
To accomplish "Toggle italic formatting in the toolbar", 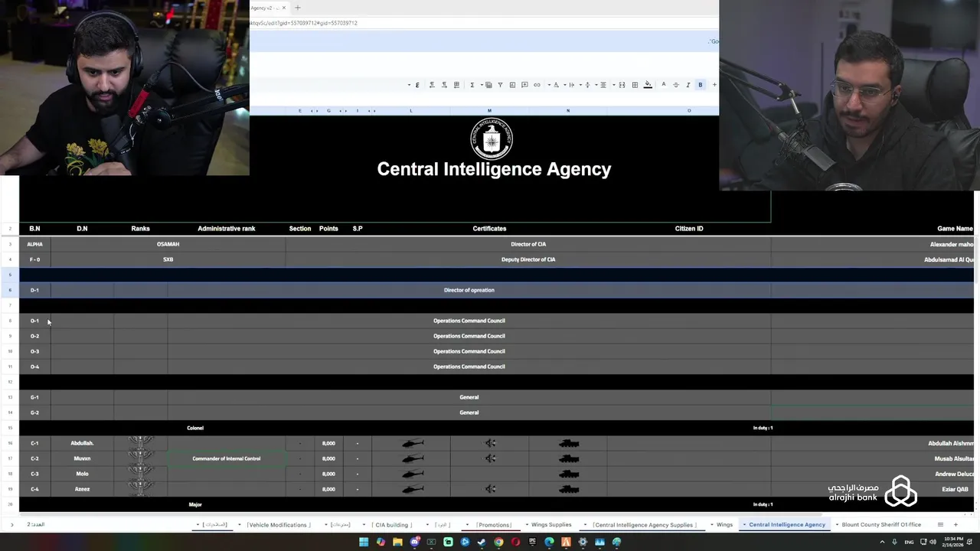I will tap(688, 85).
